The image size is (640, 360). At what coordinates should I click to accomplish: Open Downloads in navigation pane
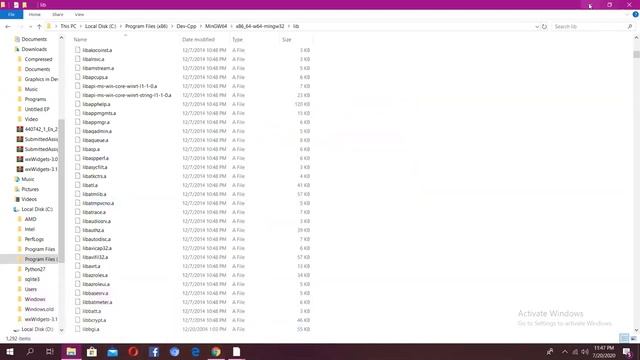[x=34, y=49]
